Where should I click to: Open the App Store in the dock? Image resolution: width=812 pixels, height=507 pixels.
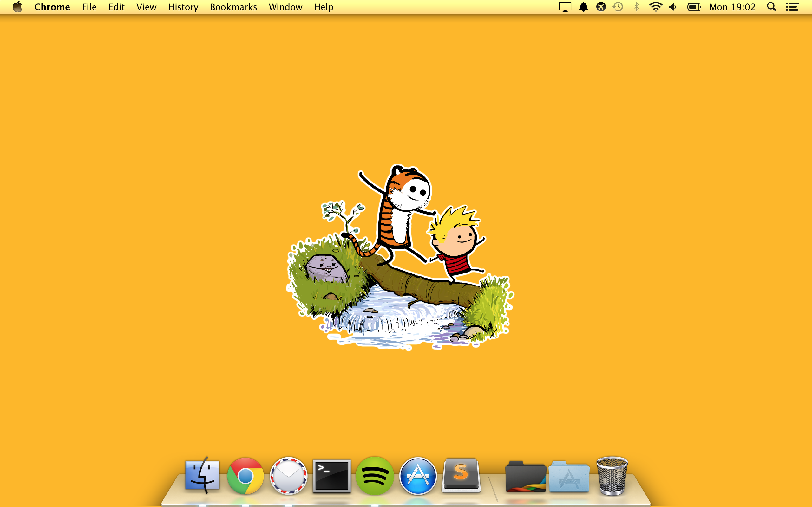418,476
